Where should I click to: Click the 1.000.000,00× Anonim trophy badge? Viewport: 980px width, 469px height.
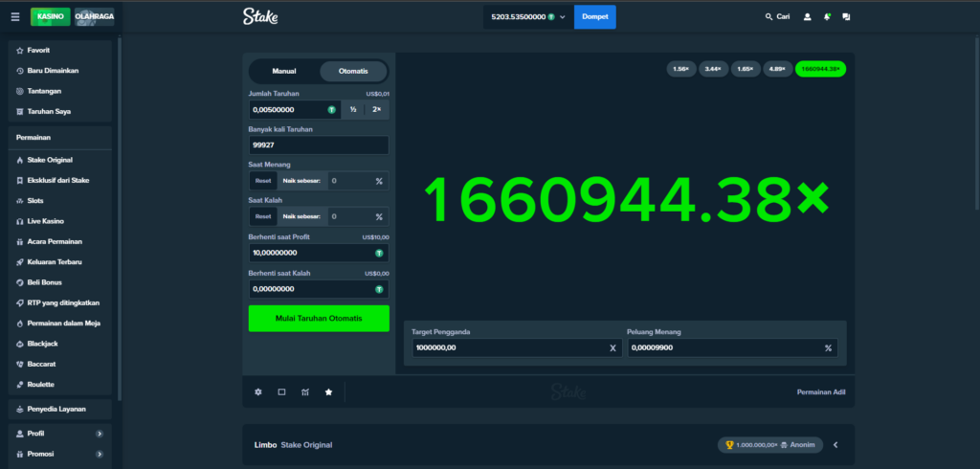pos(770,445)
